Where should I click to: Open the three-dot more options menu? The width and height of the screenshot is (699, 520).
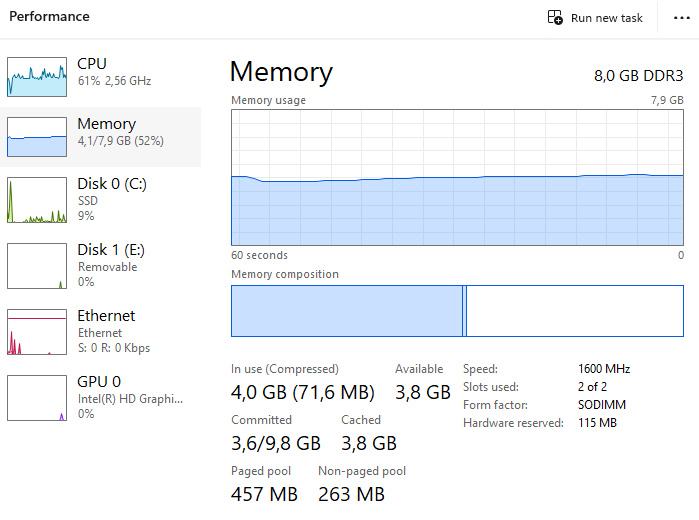682,18
